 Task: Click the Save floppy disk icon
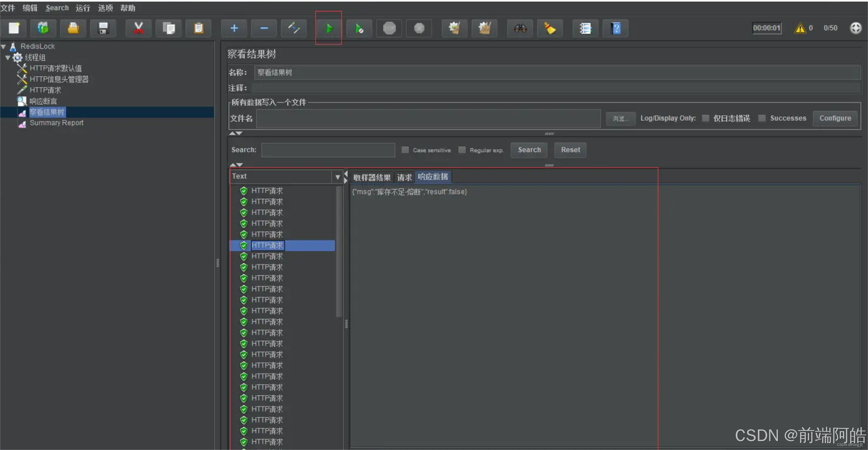(103, 28)
